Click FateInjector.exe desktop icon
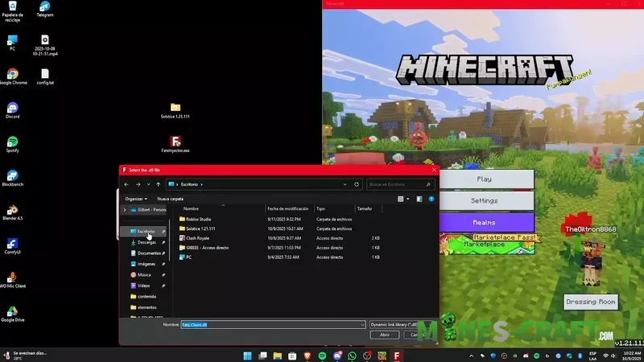Viewport: 644px width, 362px height. click(175, 143)
